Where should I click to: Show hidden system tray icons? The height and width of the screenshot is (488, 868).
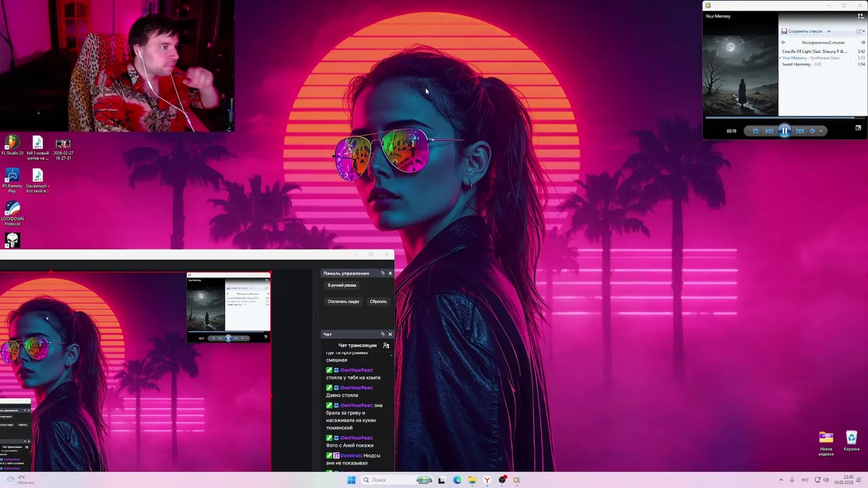pyautogui.click(x=781, y=480)
